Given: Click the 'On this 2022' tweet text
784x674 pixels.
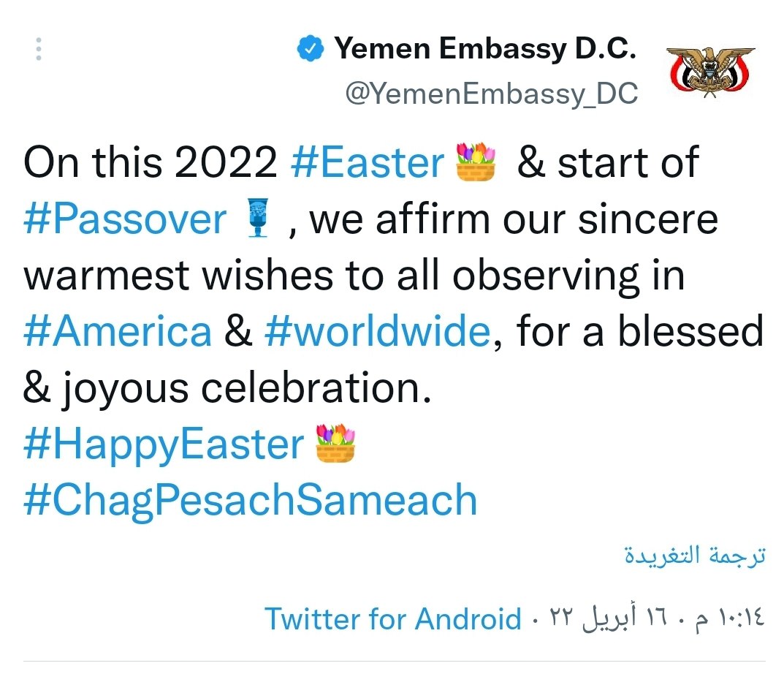Looking at the screenshot, I should tap(150, 162).
